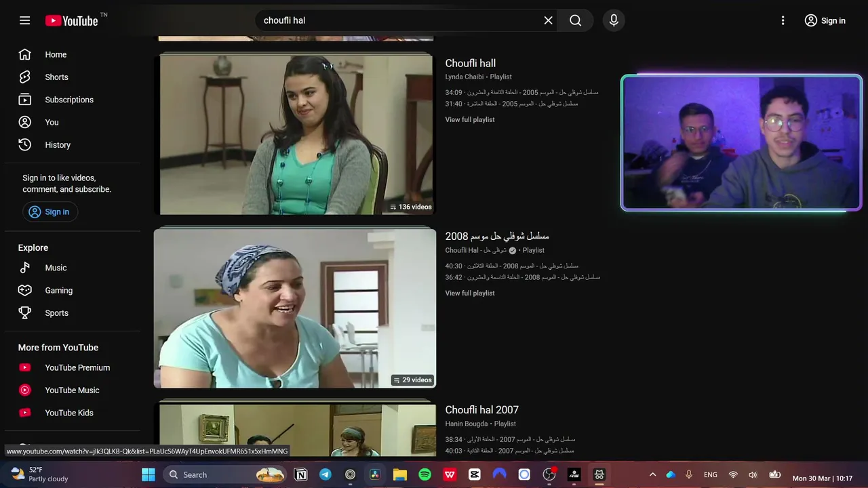This screenshot has height=488, width=868.
Task: Open the three-dot settings menu
Action: click(783, 20)
